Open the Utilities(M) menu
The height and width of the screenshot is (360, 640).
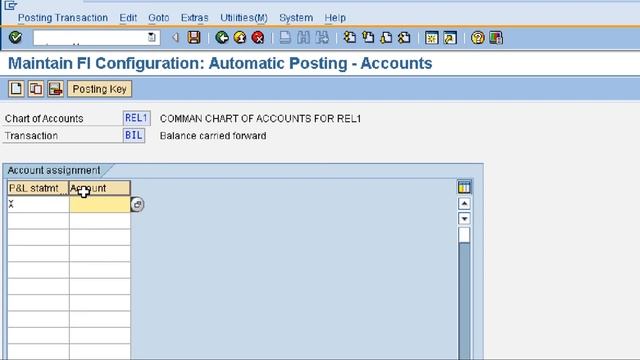click(x=244, y=18)
